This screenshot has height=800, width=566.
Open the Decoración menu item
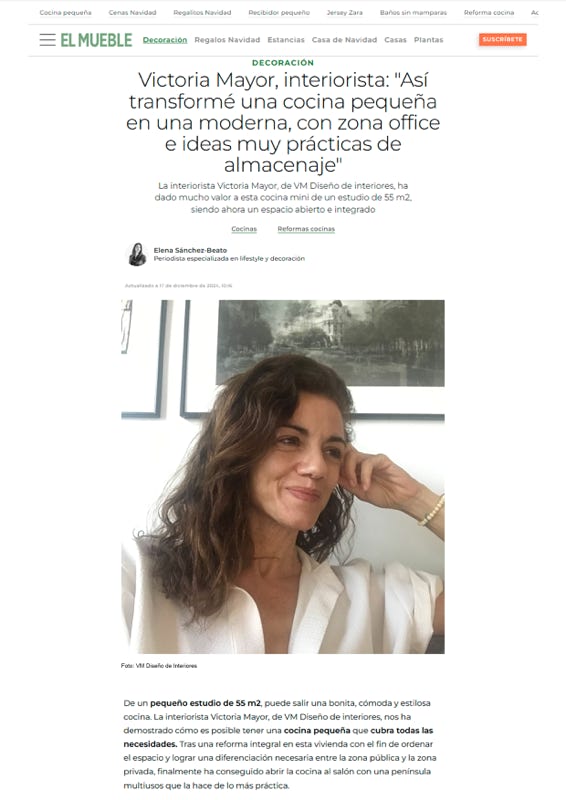click(165, 40)
